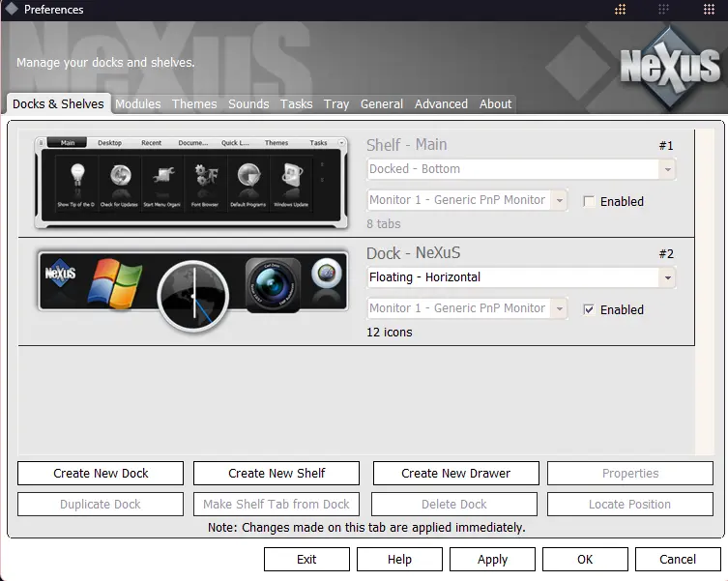The image size is (728, 581).
Task: Open the General tab
Action: click(382, 104)
